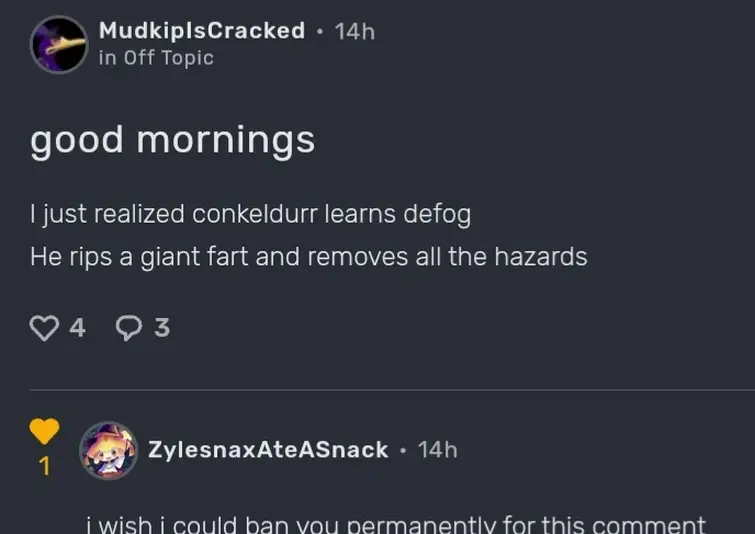Screen dimensions: 755x534
Task: Open comments via the speech bubble icon
Action: [131, 327]
